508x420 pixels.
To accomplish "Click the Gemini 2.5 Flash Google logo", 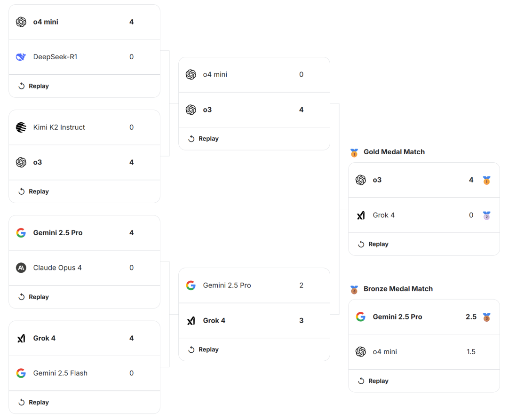I will [21, 373].
